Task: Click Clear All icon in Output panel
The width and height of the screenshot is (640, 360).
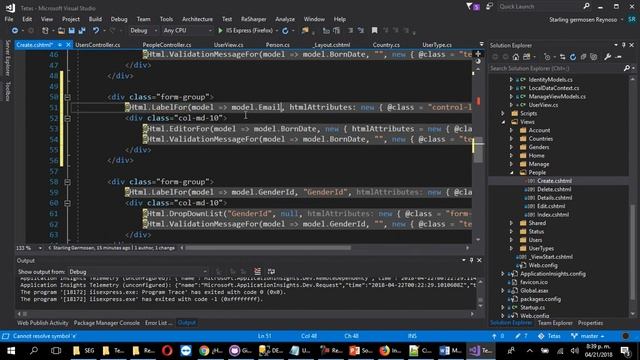Action: [x=258, y=271]
